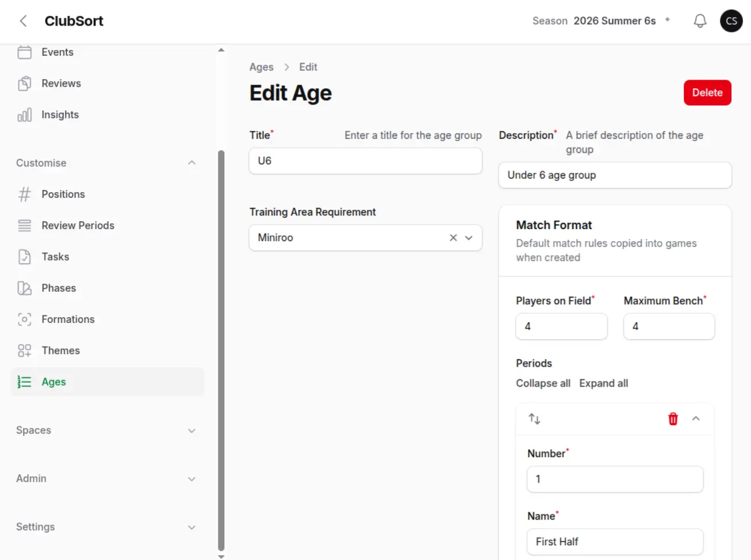The width and height of the screenshot is (751, 560).
Task: Go back using the header arrow
Action: click(23, 21)
